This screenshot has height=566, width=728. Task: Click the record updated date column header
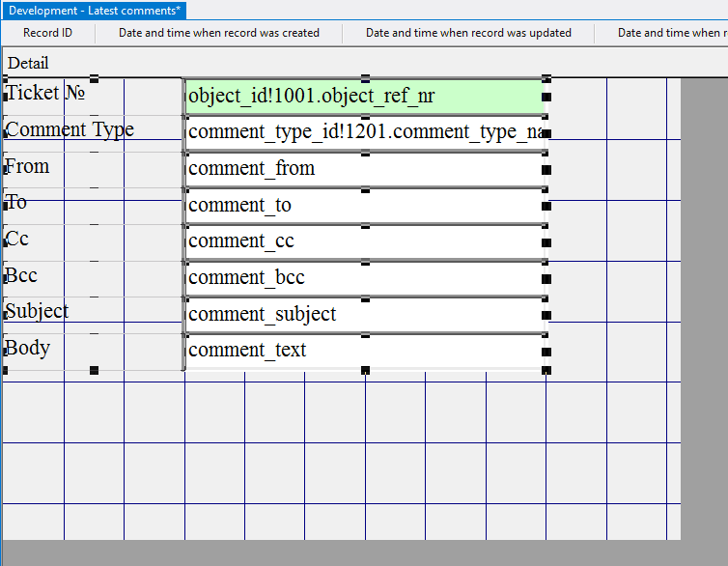(468, 33)
